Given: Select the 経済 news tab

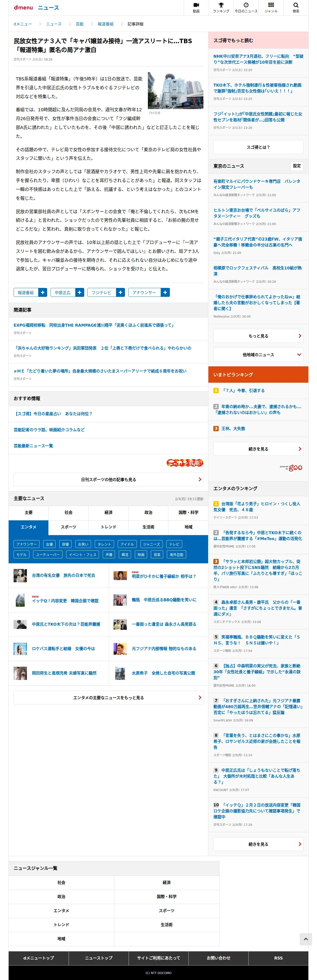Looking at the screenshot, I should pos(108,512).
